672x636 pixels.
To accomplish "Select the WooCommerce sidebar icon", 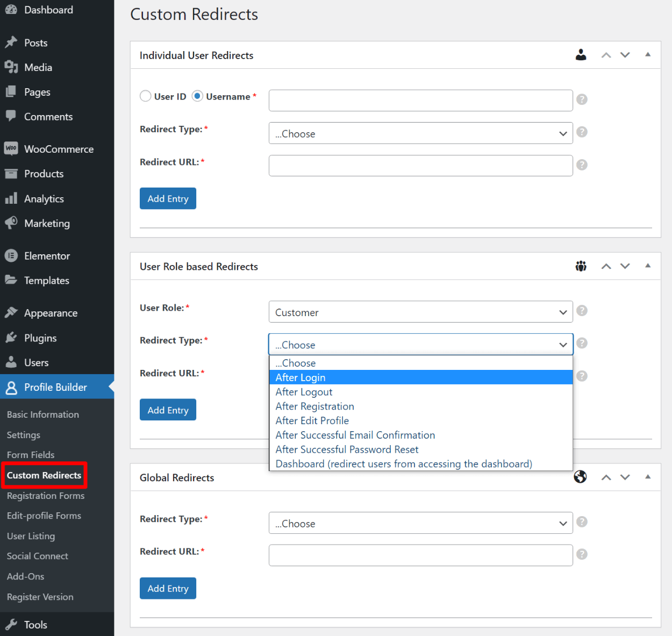I will click(11, 148).
